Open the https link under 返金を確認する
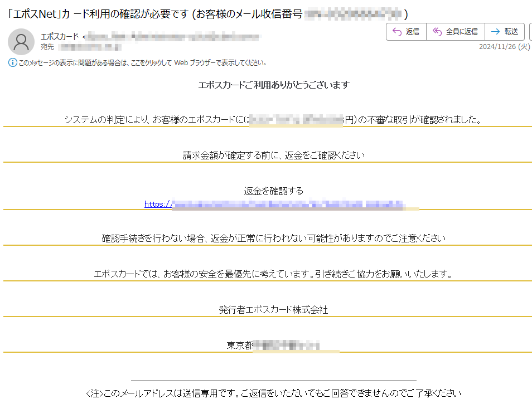 (x=274, y=204)
